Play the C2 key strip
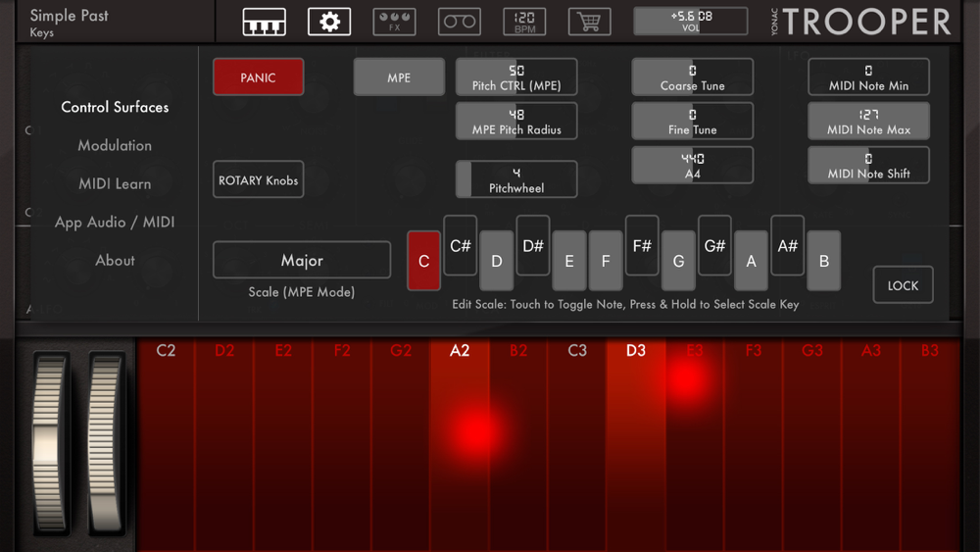This screenshot has height=552, width=980. (x=166, y=445)
